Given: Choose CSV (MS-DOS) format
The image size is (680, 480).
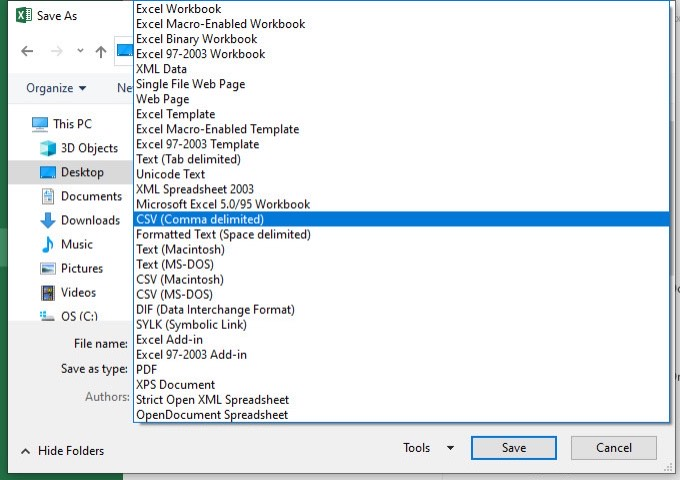Looking at the screenshot, I should [x=401, y=294].
